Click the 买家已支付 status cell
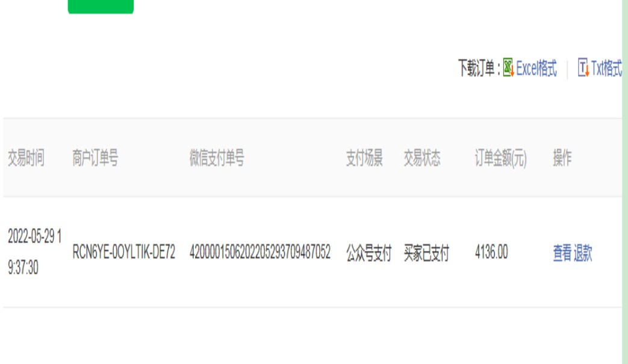This screenshot has width=628, height=364. pyautogui.click(x=426, y=253)
